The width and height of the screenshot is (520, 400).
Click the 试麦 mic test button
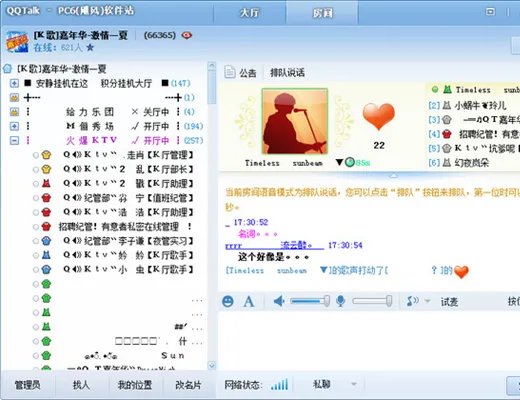click(x=449, y=302)
